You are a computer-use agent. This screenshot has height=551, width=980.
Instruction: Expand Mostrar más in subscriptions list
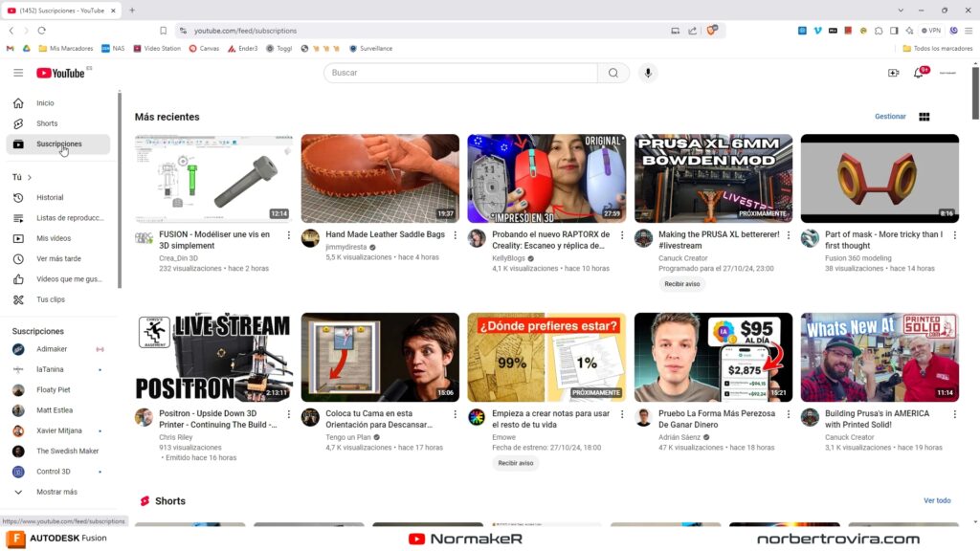click(56, 492)
